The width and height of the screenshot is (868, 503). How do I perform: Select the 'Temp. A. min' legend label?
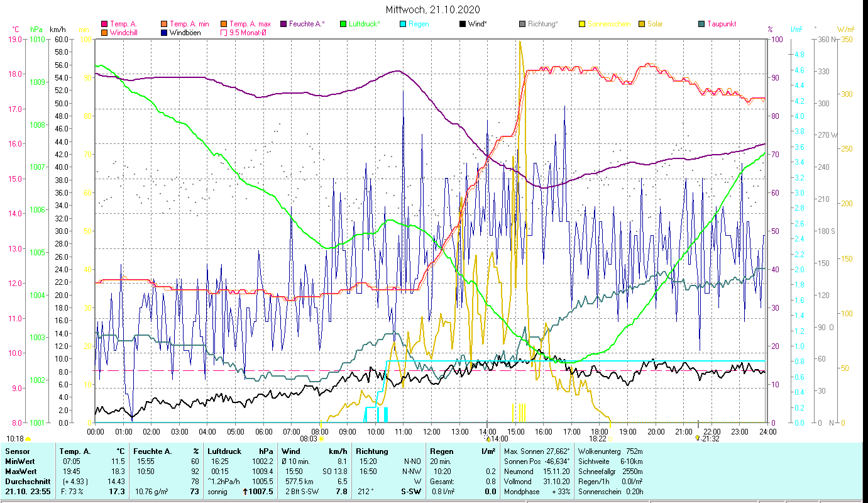[x=191, y=24]
